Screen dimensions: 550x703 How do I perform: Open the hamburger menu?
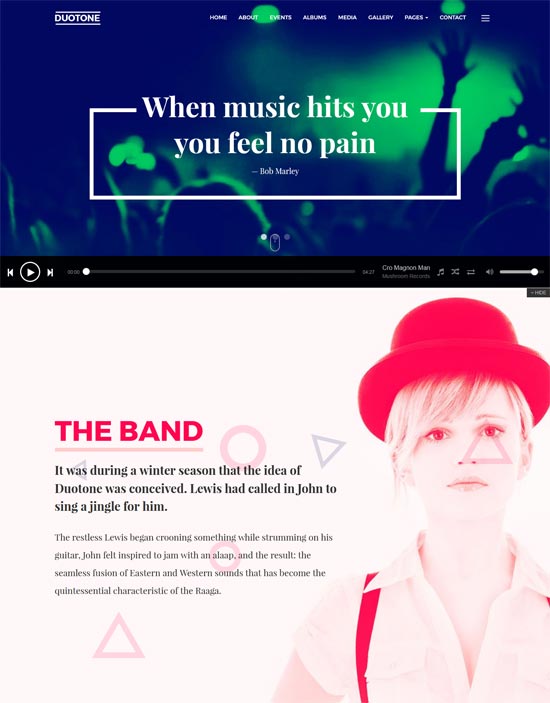[485, 18]
